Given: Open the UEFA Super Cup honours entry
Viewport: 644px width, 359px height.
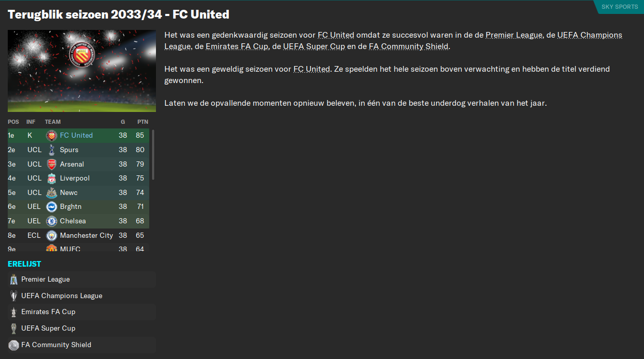Looking at the screenshot, I should coord(82,329).
